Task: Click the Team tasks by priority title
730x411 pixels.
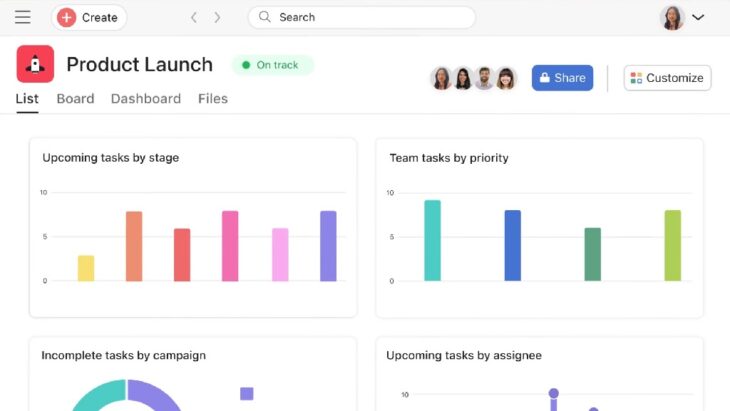Action: pyautogui.click(x=449, y=158)
